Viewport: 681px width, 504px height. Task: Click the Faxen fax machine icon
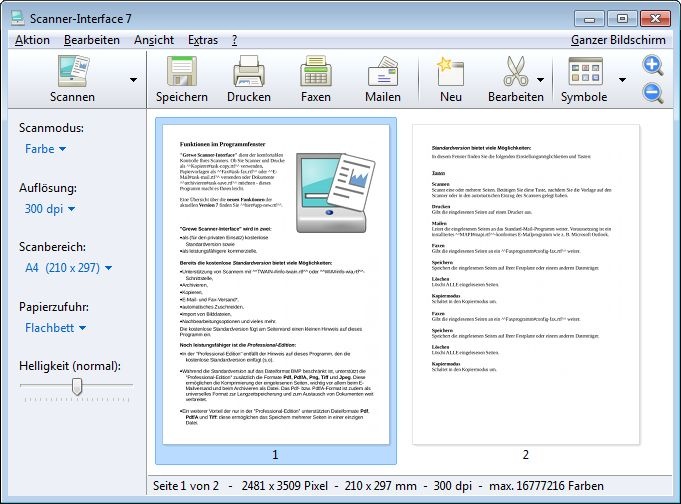[316, 70]
